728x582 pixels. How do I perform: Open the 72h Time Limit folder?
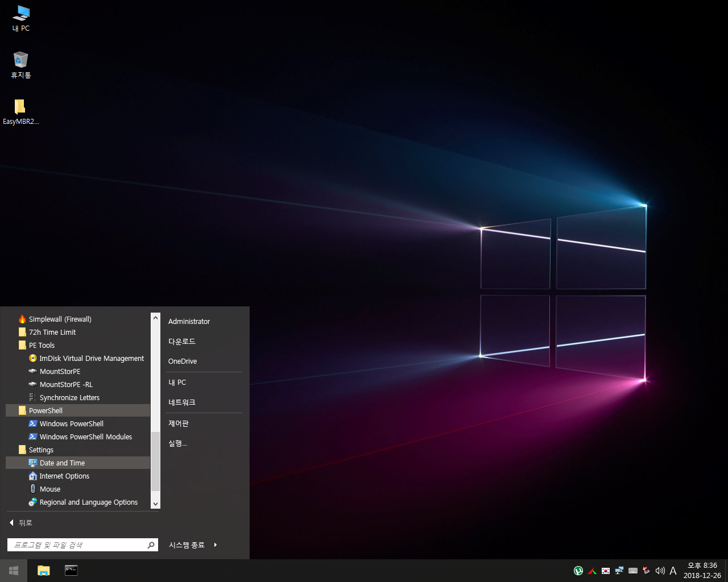[x=78, y=332]
